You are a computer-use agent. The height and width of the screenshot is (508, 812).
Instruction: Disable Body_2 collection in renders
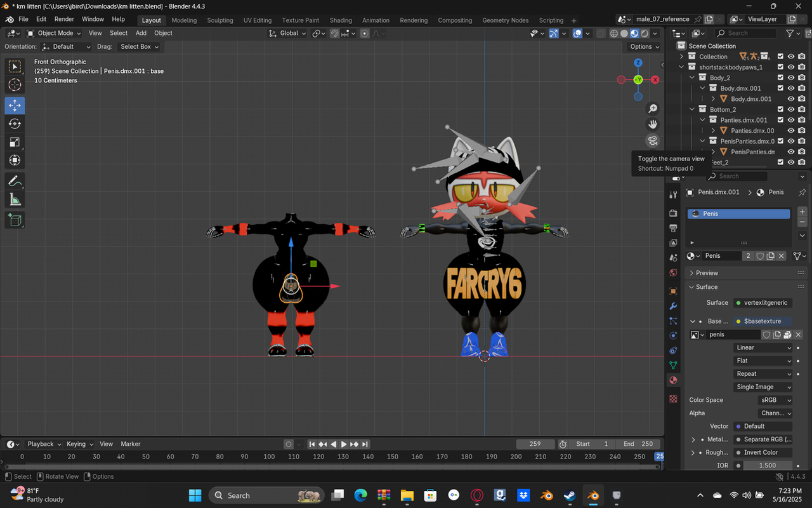click(x=802, y=77)
